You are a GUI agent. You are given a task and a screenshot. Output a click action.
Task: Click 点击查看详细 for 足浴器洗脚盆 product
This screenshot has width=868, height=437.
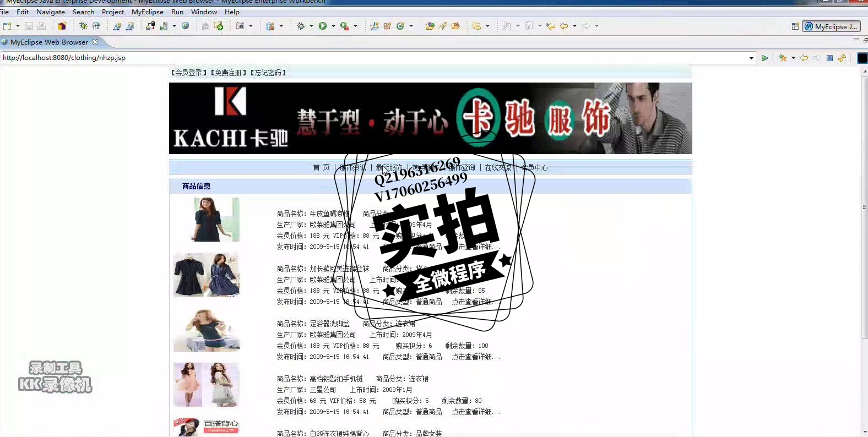point(475,357)
